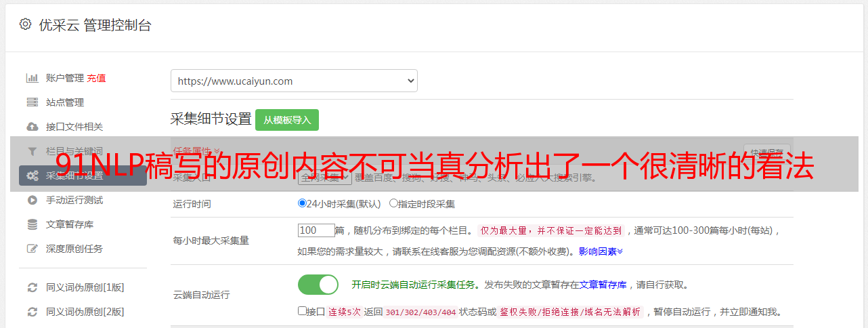Click the 文章暂存库 database icon

coord(32,224)
